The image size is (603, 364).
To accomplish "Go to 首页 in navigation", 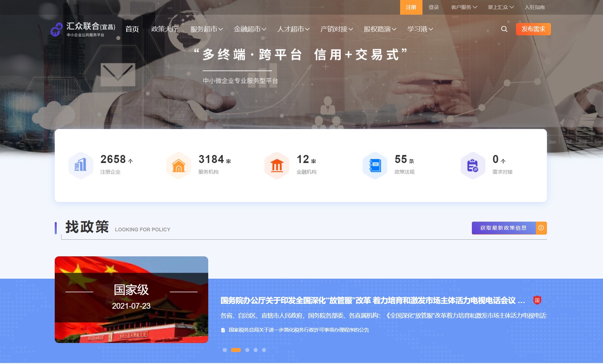I will 132,29.
